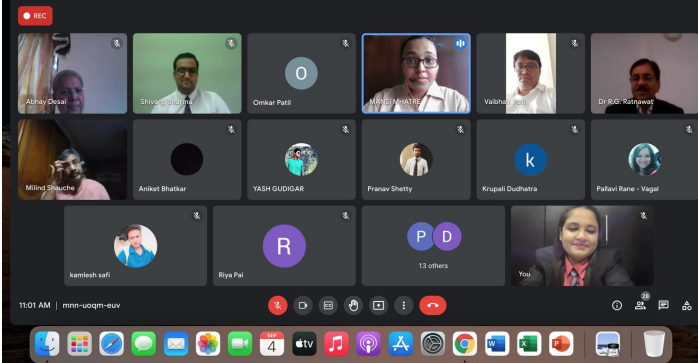Unmute the microphone in call controls
This screenshot has height=363, width=698.
pyautogui.click(x=277, y=306)
